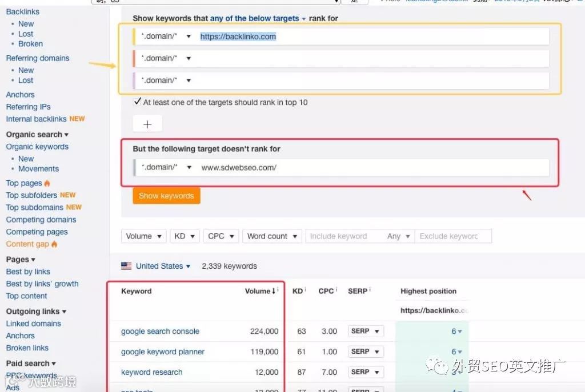Open Movements under Organic keywords
585x392 pixels.
(x=38, y=169)
